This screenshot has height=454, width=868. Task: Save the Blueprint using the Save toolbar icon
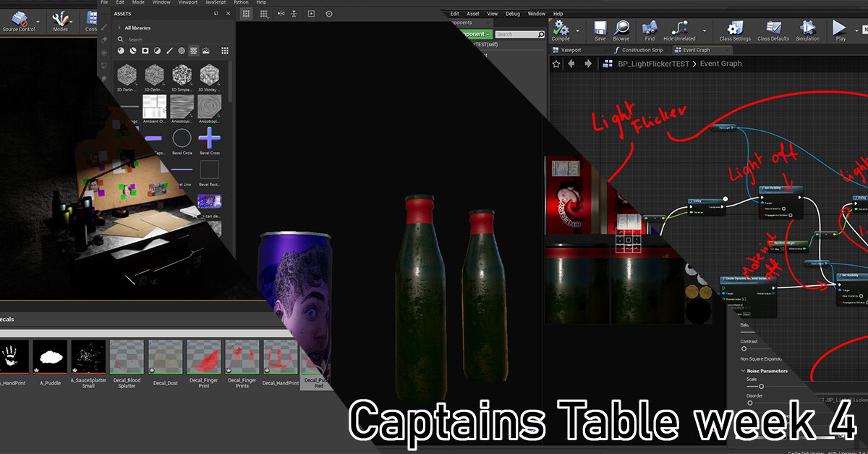point(600,29)
